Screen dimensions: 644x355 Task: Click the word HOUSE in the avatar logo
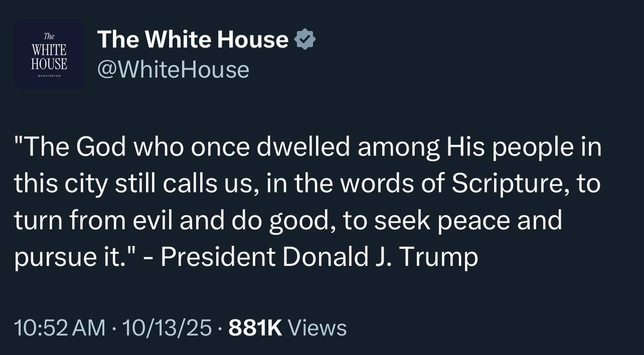point(49,64)
